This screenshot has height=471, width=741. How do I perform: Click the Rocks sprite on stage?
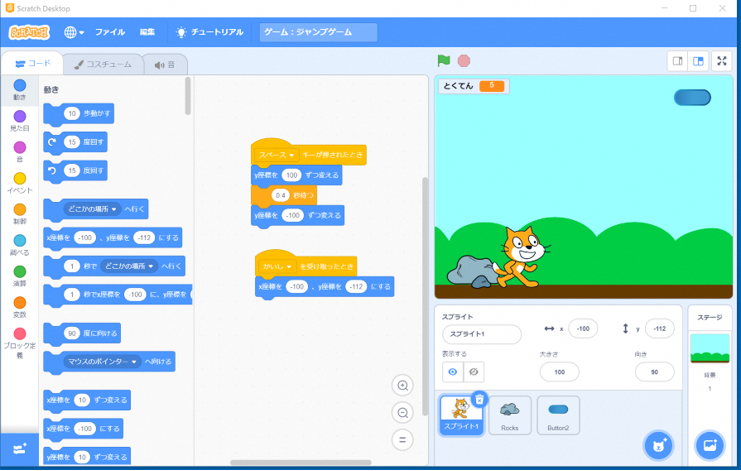[473, 272]
